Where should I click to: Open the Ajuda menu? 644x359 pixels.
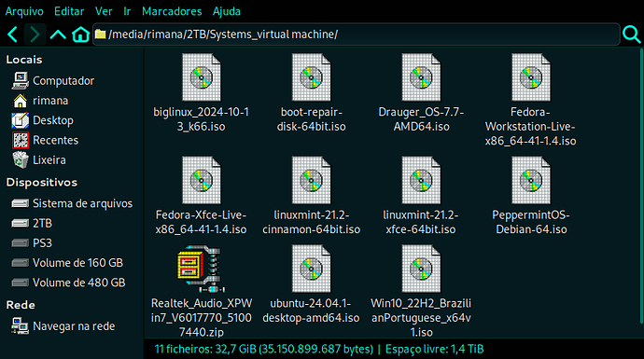(x=226, y=11)
